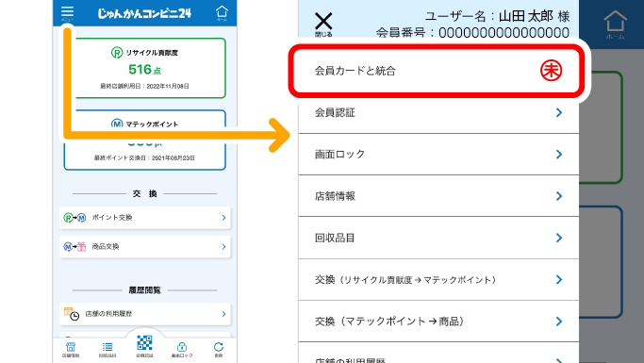
Task: Tap the red 未 status badge
Action: coord(551,71)
